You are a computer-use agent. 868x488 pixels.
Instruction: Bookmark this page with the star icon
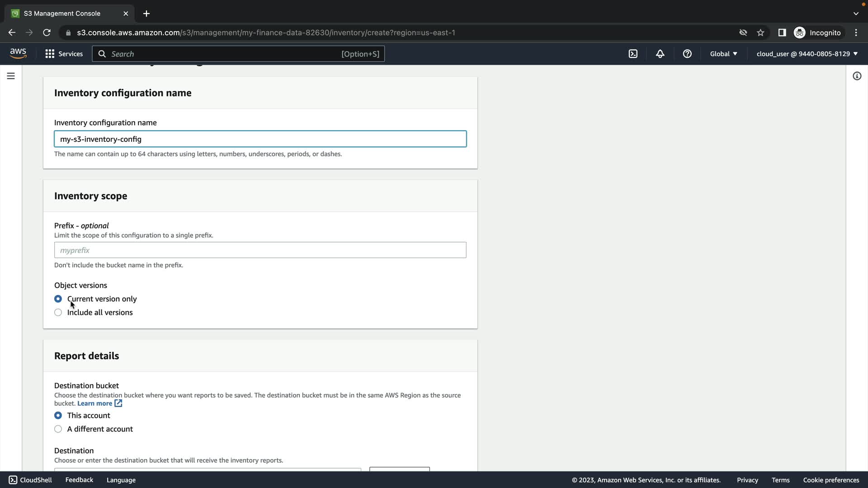point(760,33)
